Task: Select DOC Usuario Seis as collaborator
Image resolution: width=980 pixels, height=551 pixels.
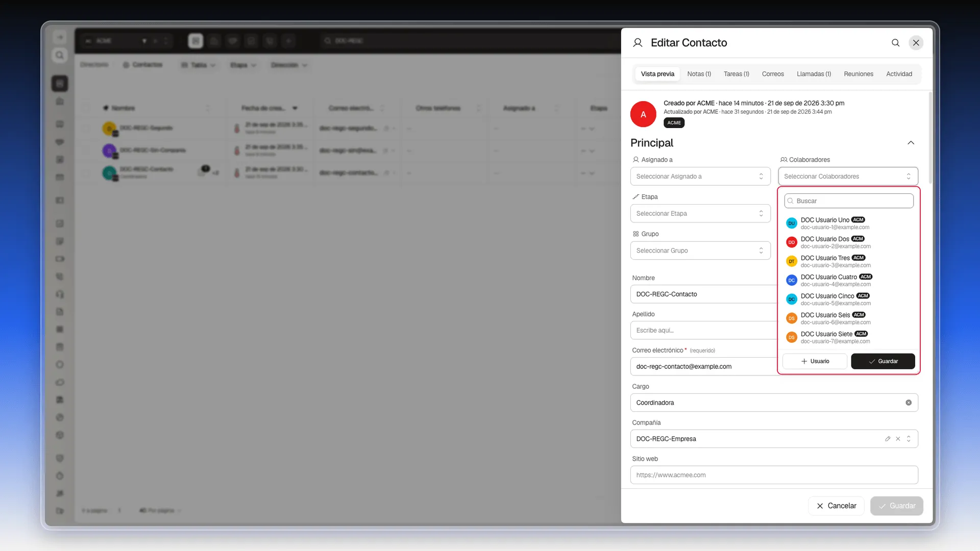Action: pos(849,318)
